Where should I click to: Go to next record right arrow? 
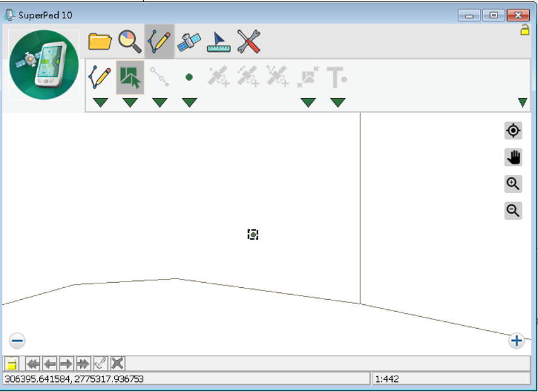point(66,364)
